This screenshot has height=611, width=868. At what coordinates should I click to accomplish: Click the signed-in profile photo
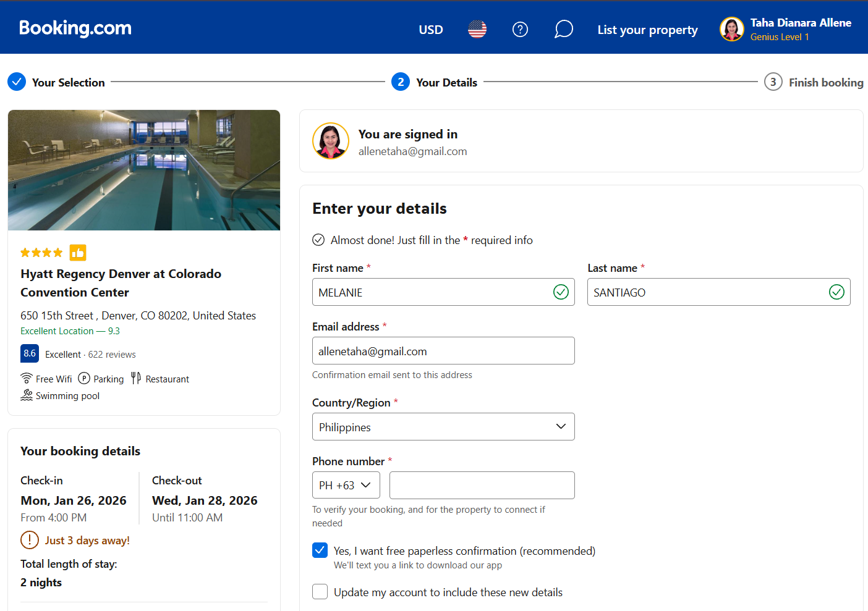click(331, 141)
